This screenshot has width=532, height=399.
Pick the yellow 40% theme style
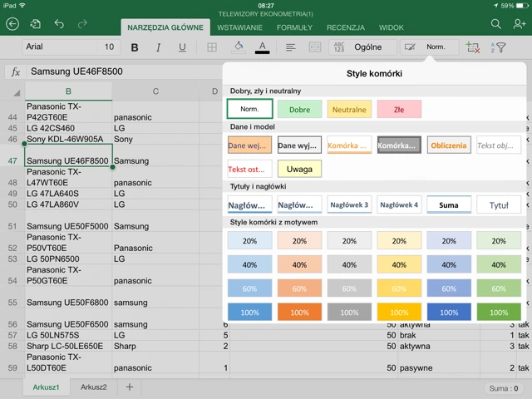[399, 264]
